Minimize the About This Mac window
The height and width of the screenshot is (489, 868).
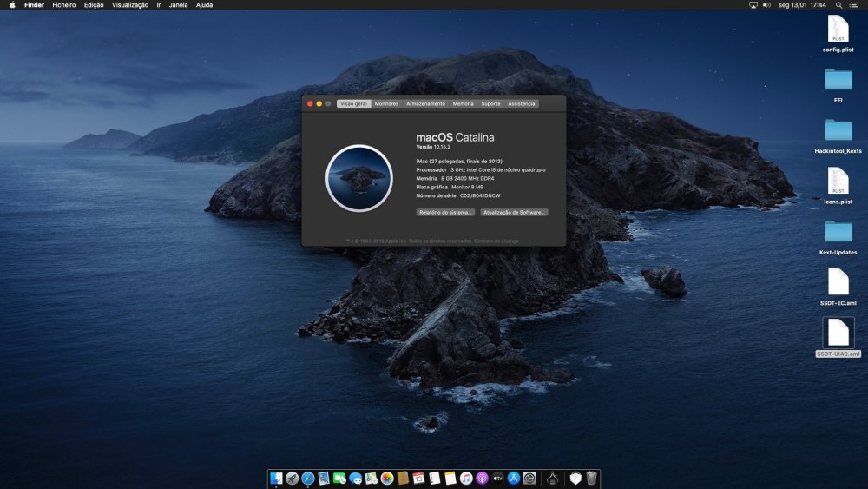pyautogui.click(x=319, y=103)
